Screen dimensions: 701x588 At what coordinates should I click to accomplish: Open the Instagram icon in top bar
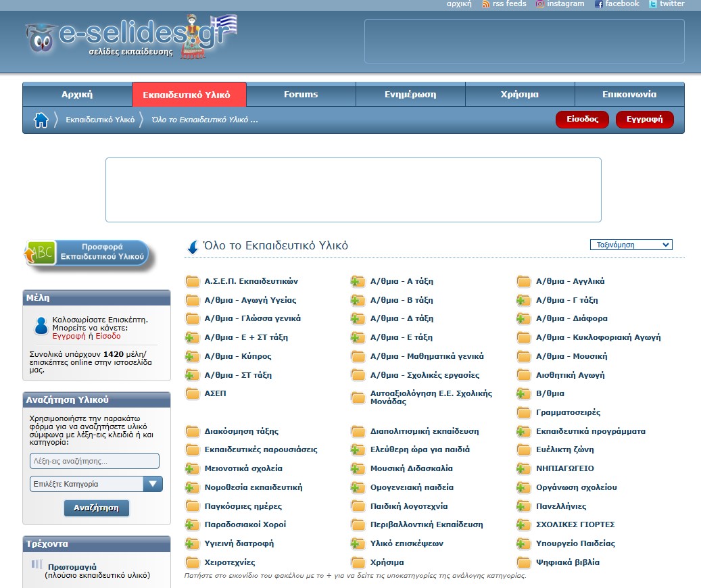540,4
